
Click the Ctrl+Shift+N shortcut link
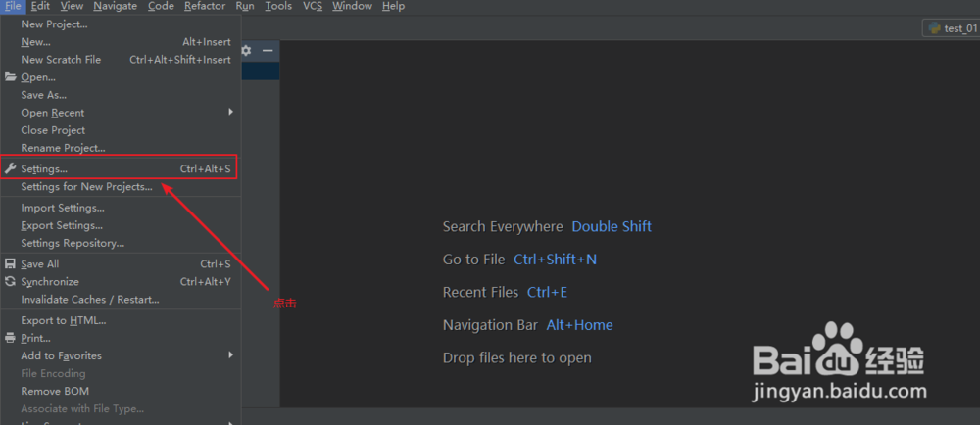[x=555, y=260]
